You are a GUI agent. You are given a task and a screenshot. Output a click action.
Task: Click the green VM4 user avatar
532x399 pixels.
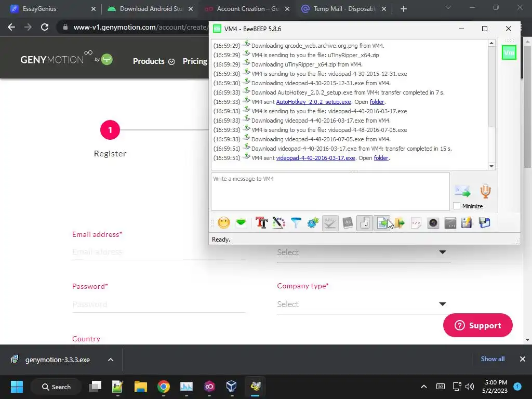coord(509,52)
